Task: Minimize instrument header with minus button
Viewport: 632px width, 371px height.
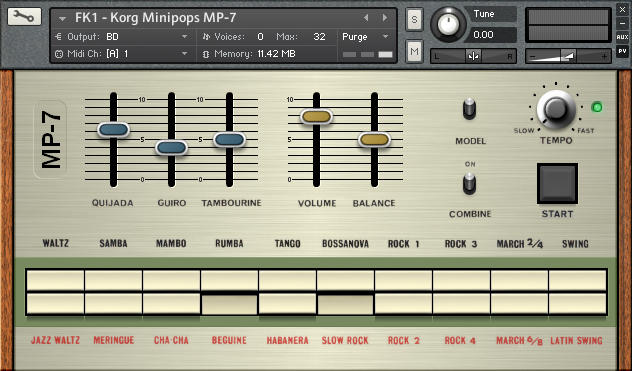Action: 622,23
